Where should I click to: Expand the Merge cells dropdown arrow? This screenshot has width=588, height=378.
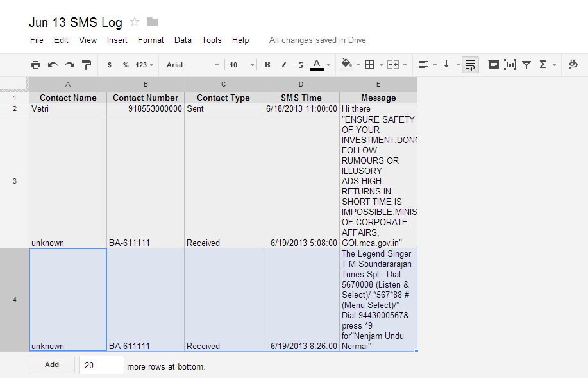(x=405, y=65)
